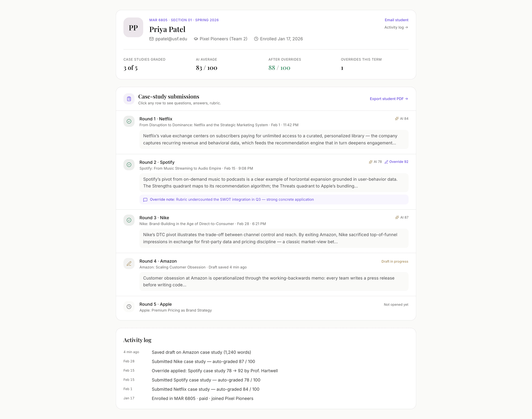Image resolution: width=532 pixels, height=419 pixels.
Task: Click the sparkle AI icon beside AI 87
Action: coord(397,217)
